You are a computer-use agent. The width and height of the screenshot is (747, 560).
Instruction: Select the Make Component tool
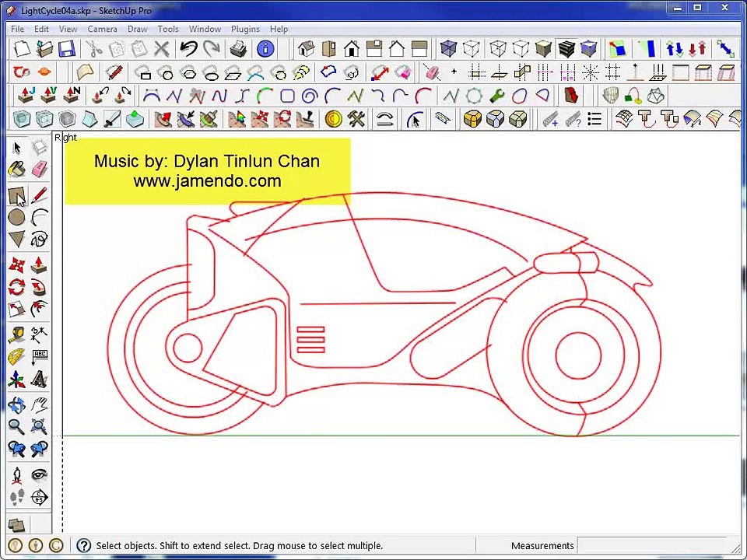[40, 148]
